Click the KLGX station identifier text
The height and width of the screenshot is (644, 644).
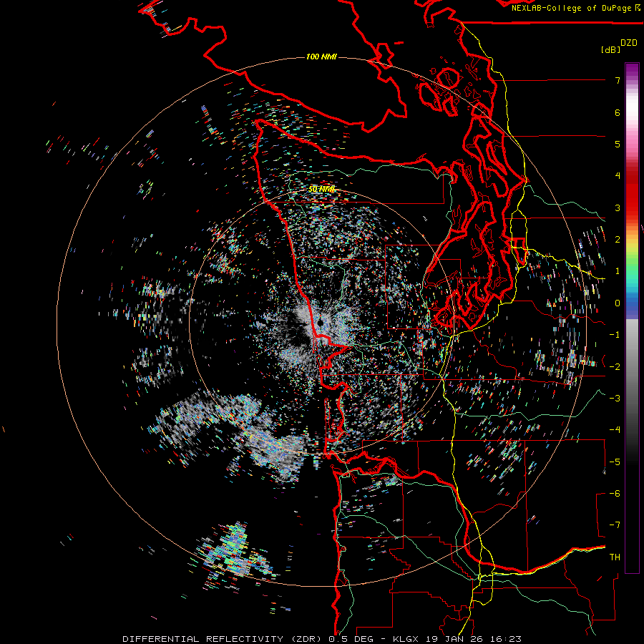pos(407,639)
